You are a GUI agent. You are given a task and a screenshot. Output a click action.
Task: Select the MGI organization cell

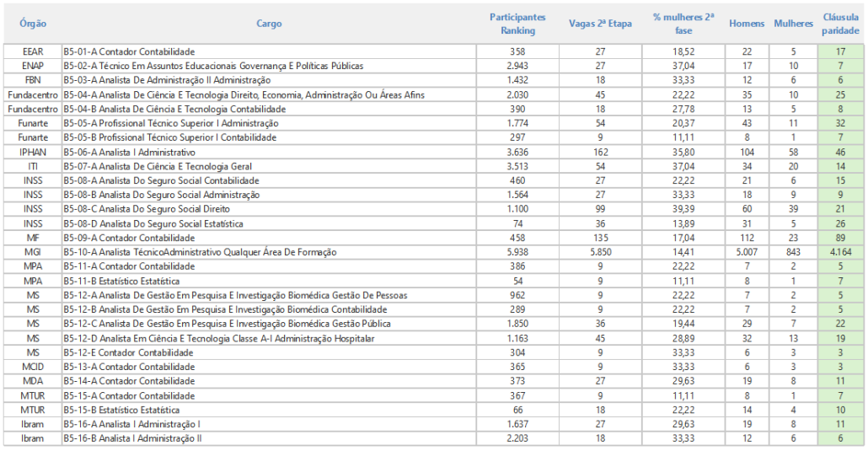click(x=32, y=253)
